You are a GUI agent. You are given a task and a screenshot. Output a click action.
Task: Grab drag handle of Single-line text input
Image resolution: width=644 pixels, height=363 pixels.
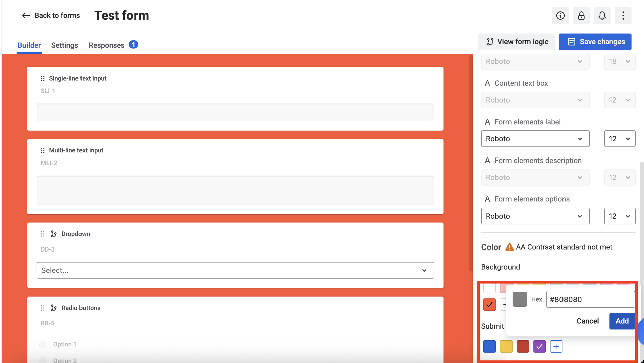[x=43, y=78]
